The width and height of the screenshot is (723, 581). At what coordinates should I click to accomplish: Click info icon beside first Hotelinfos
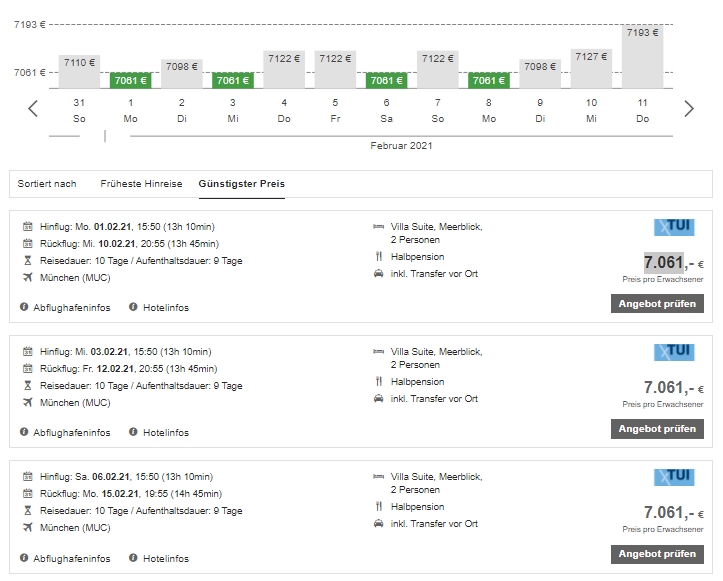click(x=133, y=307)
